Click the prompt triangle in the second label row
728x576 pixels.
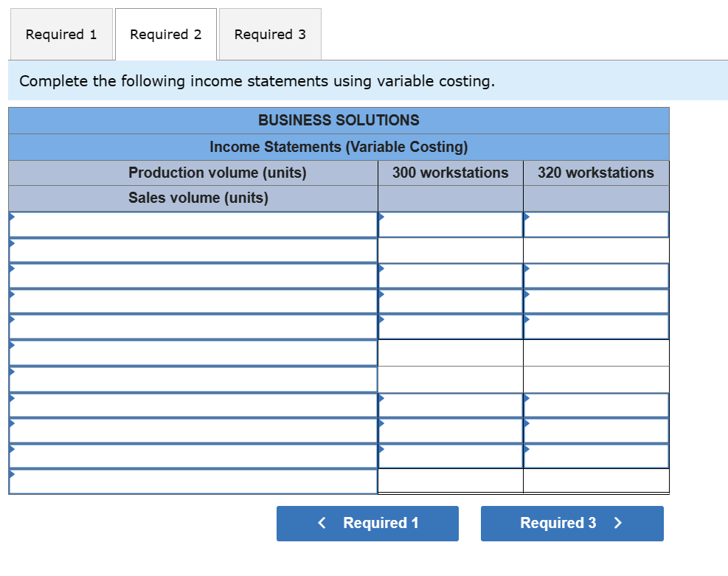12,245
